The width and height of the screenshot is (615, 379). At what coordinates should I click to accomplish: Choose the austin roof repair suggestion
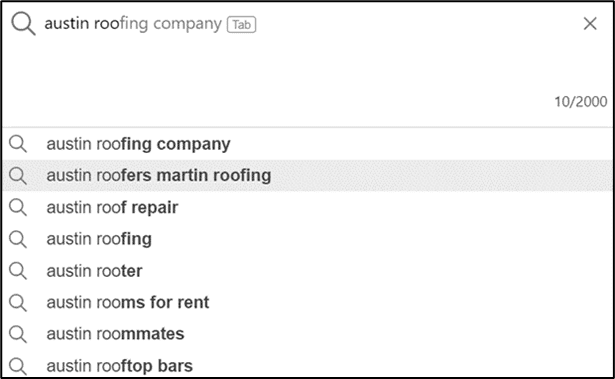tap(308, 207)
